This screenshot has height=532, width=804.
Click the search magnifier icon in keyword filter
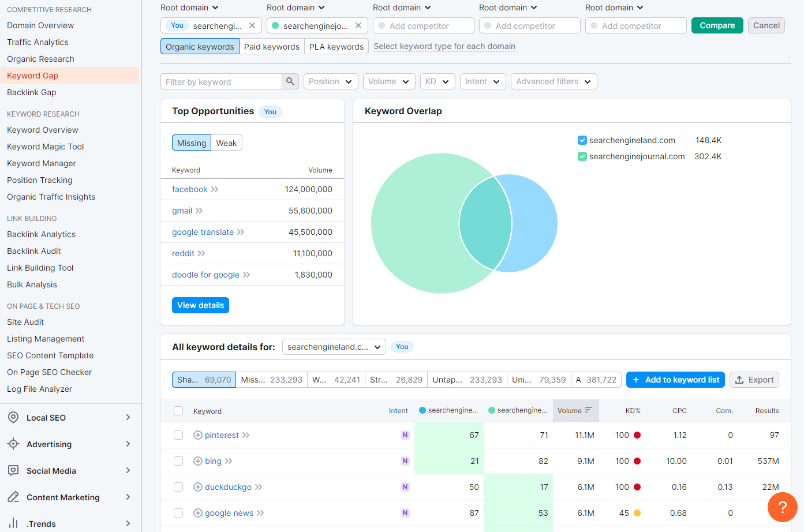pyautogui.click(x=290, y=81)
